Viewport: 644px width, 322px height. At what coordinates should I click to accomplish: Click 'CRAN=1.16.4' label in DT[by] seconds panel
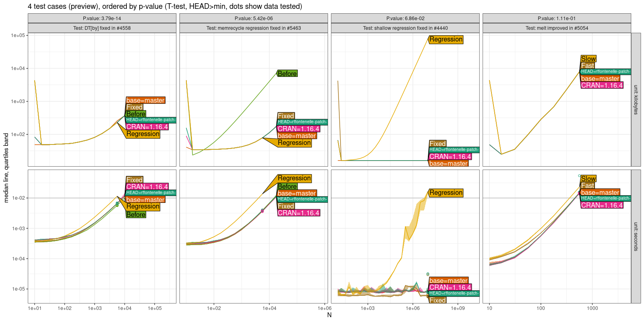[147, 187]
